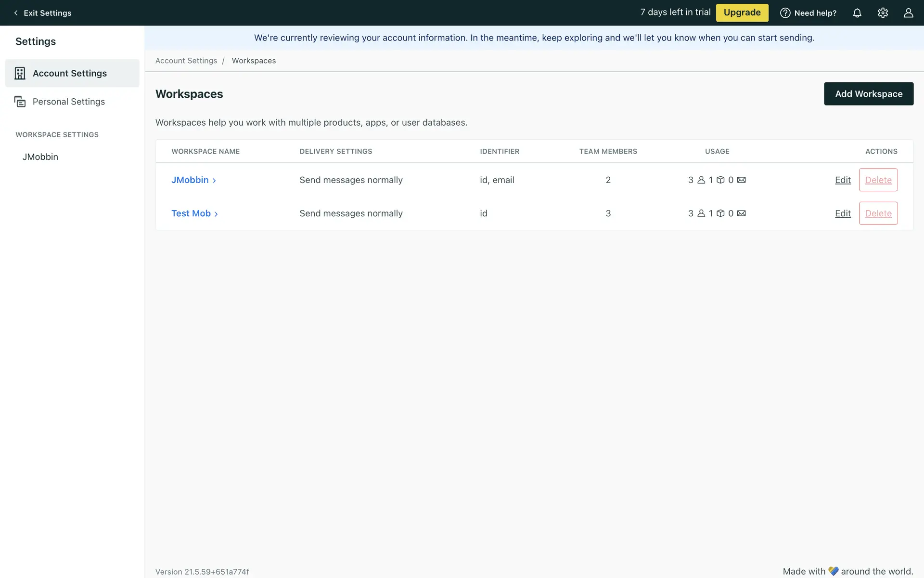Open the settings gear icon
Viewport: 924px width, 578px height.
883,13
